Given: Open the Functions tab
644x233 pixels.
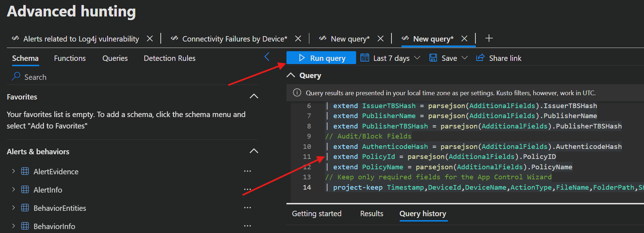Looking at the screenshot, I should tap(70, 58).
